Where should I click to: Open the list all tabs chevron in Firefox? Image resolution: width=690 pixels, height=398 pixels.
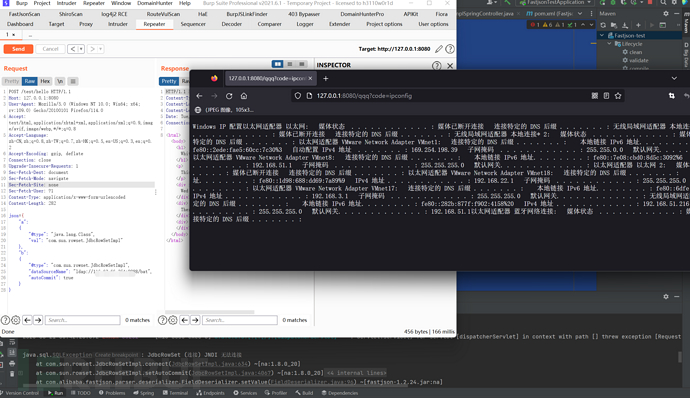674,78
